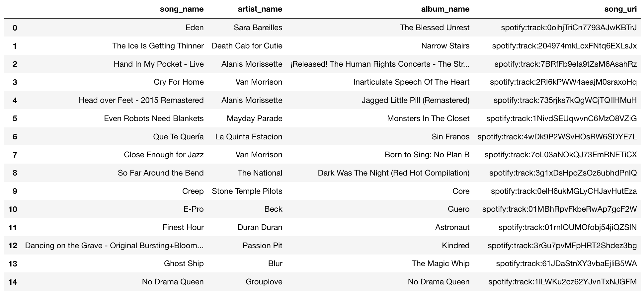
Task: Click the album_name column header
Action: coord(445,9)
